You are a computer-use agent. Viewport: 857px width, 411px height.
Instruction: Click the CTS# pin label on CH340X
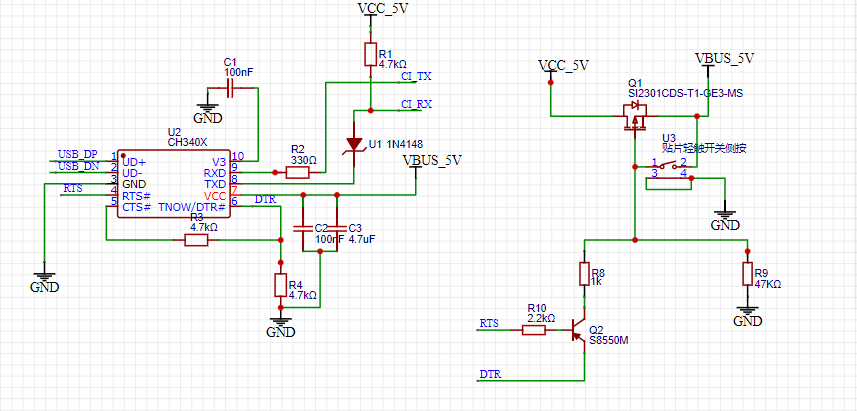click(x=136, y=207)
